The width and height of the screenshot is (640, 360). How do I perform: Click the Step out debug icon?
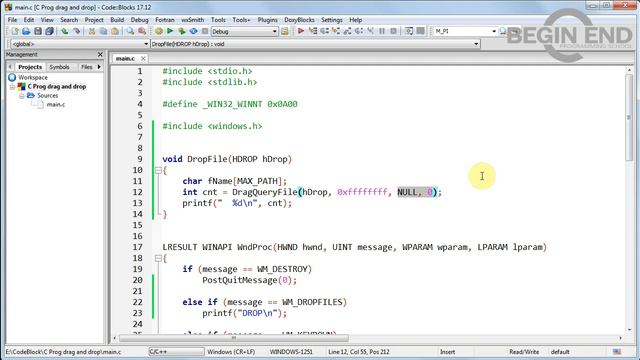tap(347, 31)
